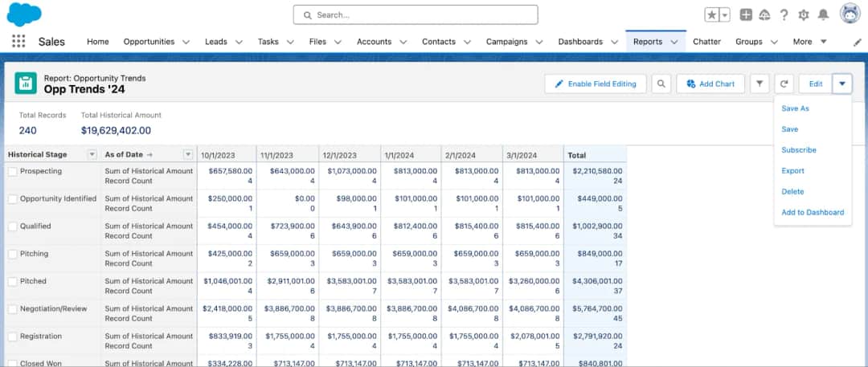This screenshot has height=367, width=868.
Task: Switch to the Chatter tab
Action: pos(707,42)
